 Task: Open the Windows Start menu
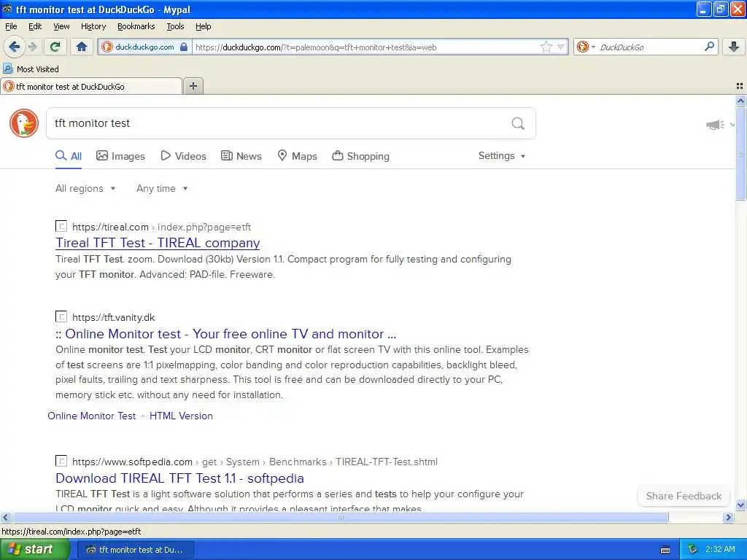[34, 550]
